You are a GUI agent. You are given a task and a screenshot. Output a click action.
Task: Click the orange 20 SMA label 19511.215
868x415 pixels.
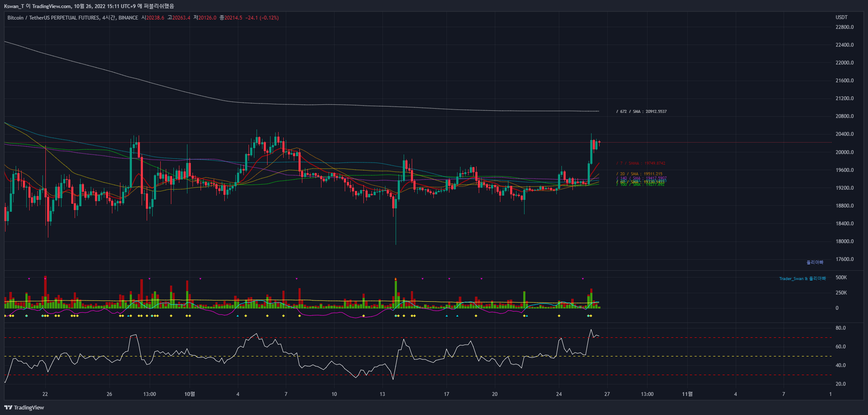click(x=639, y=174)
